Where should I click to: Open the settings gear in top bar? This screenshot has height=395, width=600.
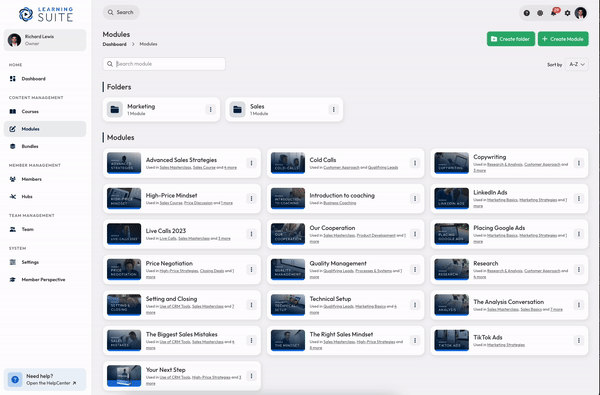point(567,13)
